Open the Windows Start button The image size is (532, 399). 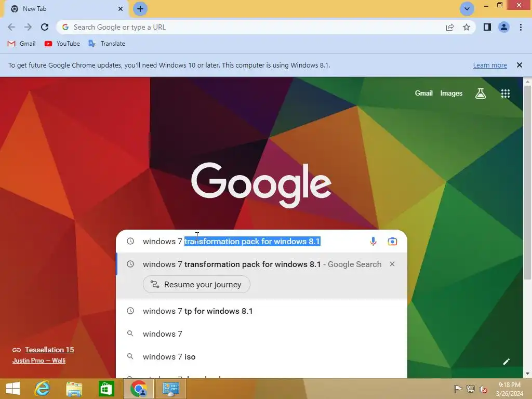point(13,389)
